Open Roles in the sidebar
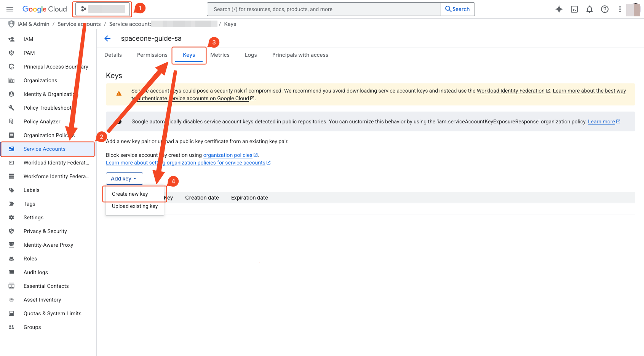Screen dimensions: 644x356 pos(48,259)
